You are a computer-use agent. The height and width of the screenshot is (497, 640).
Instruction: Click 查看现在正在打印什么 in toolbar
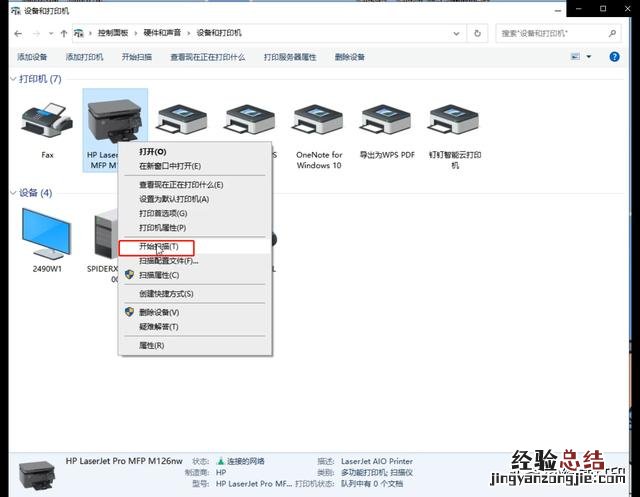pyautogui.click(x=208, y=57)
